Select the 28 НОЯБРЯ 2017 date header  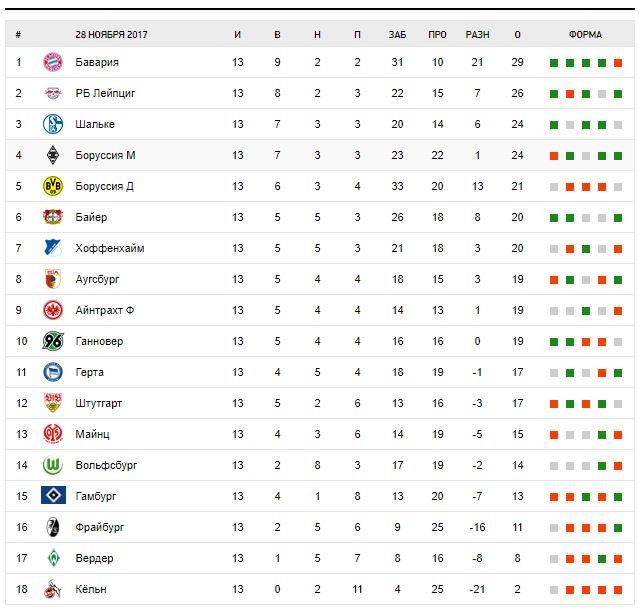coord(113,34)
